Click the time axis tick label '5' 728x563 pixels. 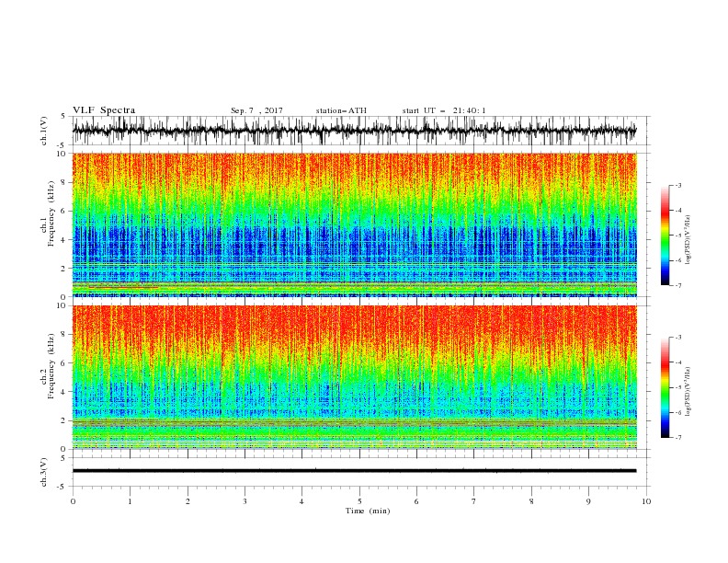[359, 501]
